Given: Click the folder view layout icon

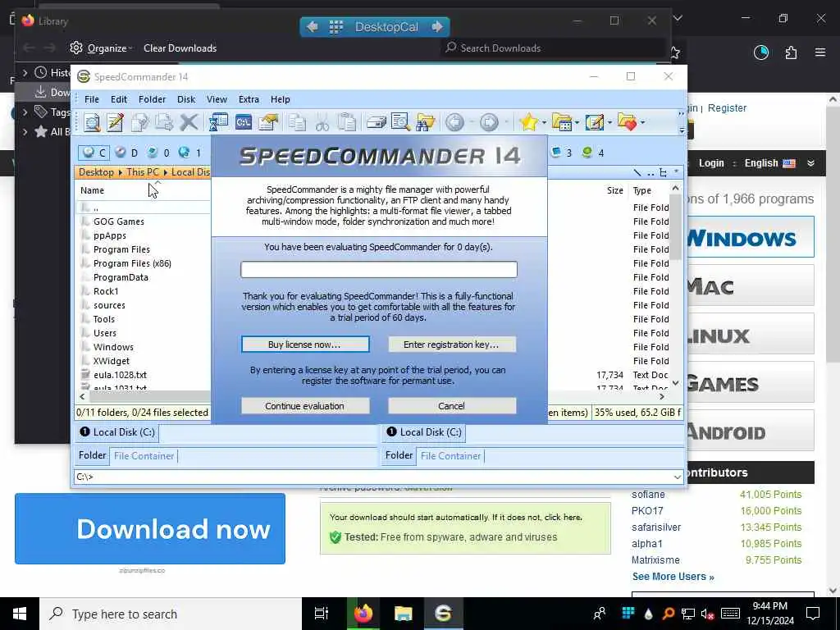Looking at the screenshot, I should coord(562,122).
